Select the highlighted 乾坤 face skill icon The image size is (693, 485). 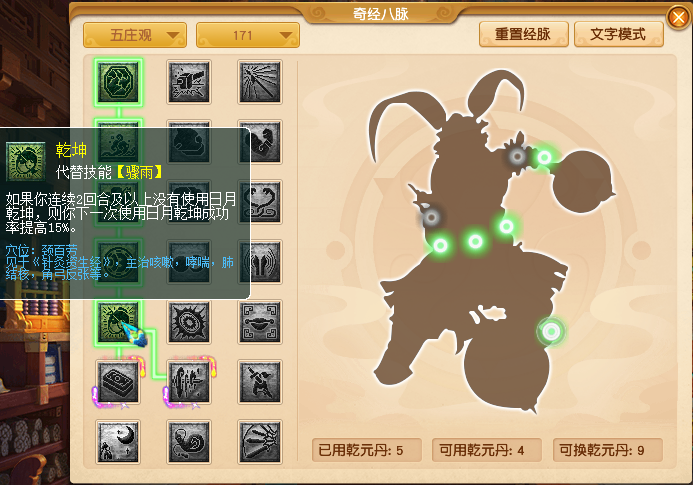coord(118,322)
